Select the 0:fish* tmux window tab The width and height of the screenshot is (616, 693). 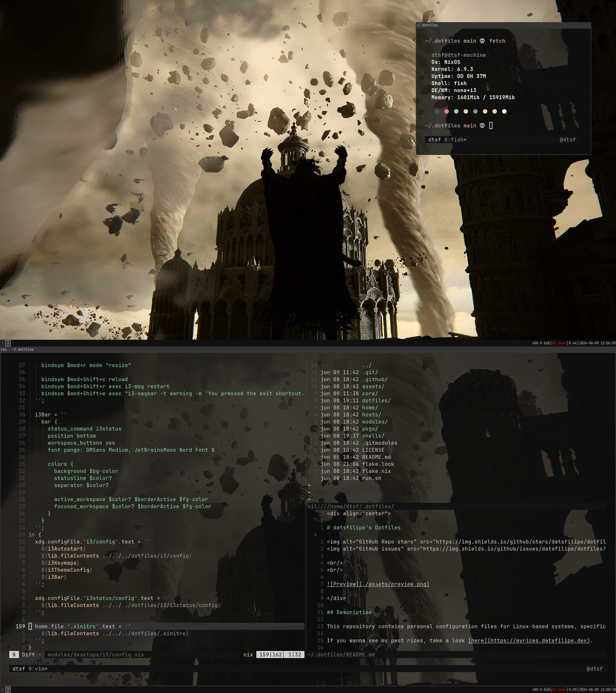coord(455,140)
